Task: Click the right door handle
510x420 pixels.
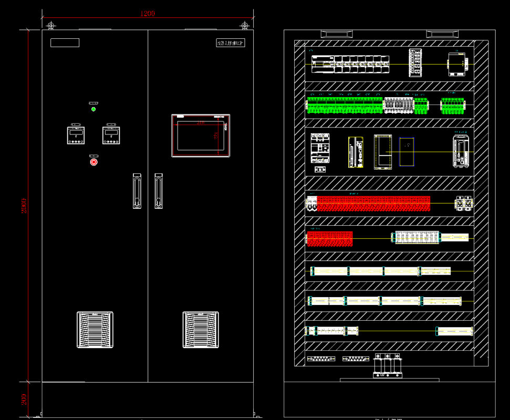Action: 159,191
